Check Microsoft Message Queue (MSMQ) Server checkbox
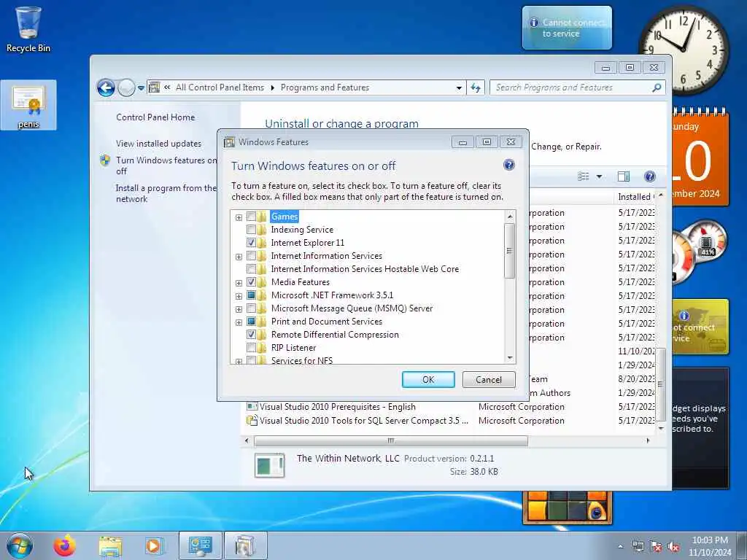 coord(251,308)
